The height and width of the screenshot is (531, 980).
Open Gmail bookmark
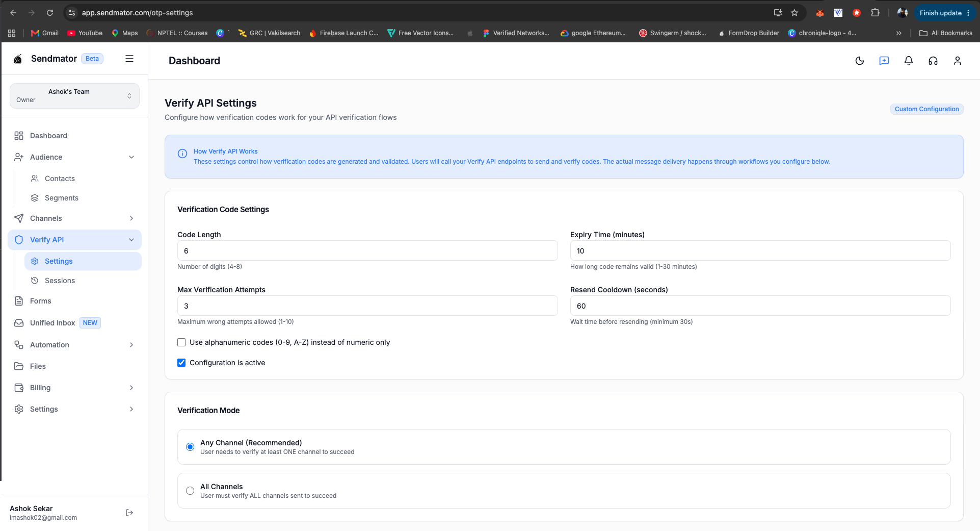point(45,33)
